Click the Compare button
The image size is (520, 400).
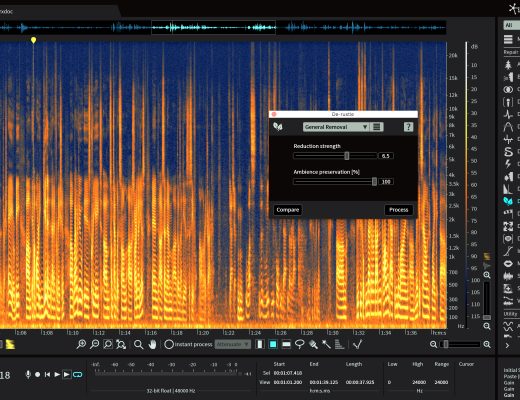pos(288,210)
